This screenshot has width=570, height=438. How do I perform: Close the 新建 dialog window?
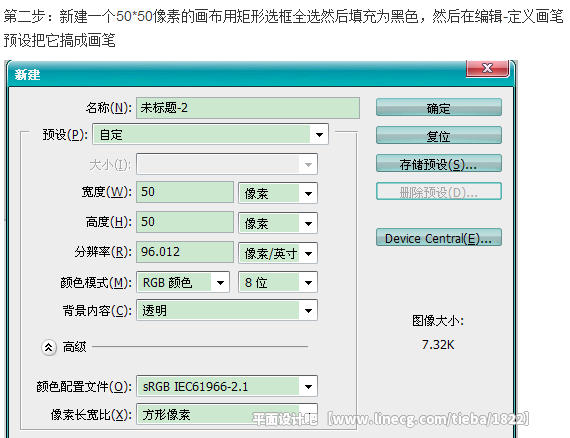coord(487,68)
